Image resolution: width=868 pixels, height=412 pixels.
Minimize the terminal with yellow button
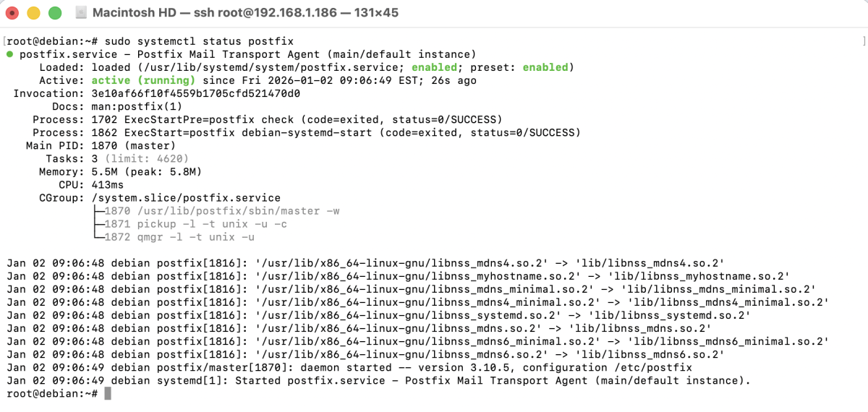coord(33,13)
